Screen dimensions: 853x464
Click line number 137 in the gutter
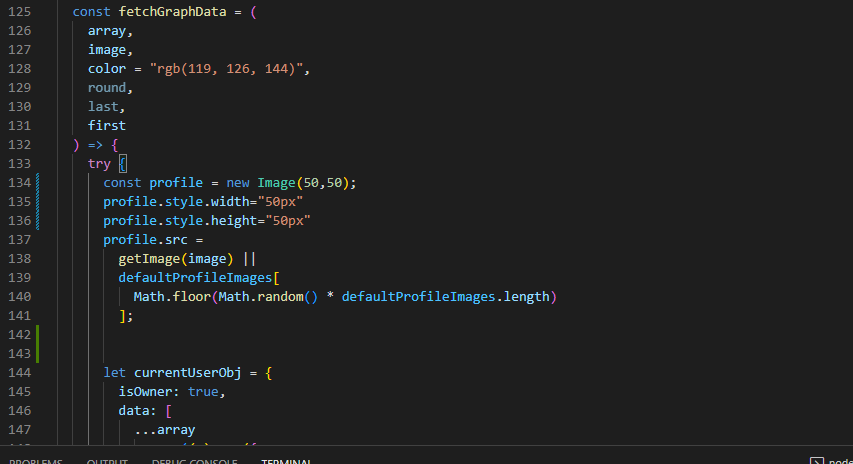pyautogui.click(x=20, y=240)
